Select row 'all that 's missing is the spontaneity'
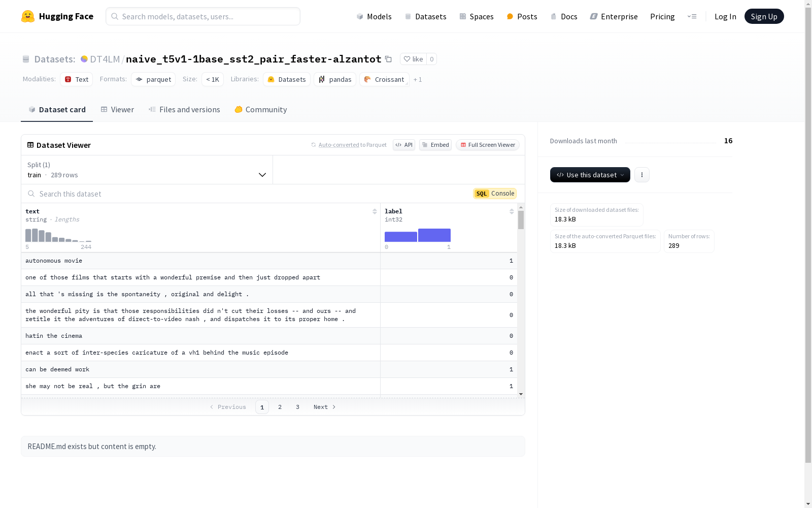Screen dimensions: 812x508 269,294
